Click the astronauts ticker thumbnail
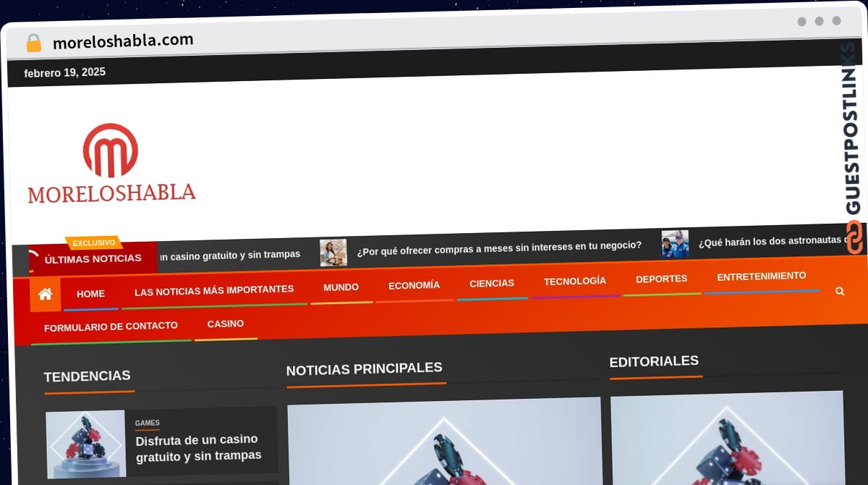This screenshot has width=868, height=485. [x=675, y=244]
